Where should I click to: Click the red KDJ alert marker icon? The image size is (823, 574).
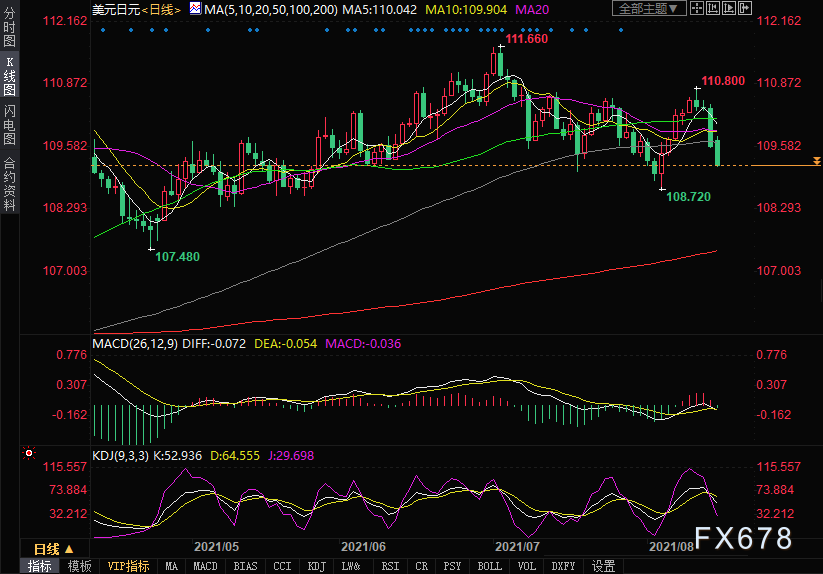[29, 453]
